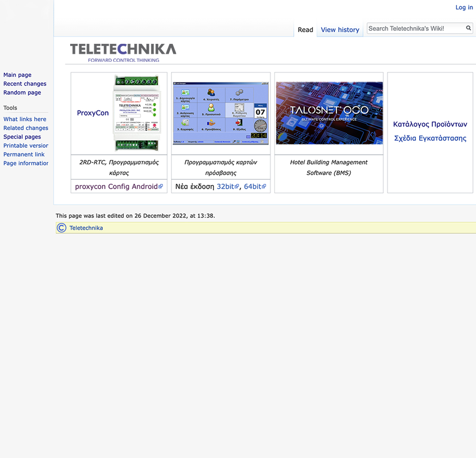
Task: Open the ProxyCon device image
Action: (137, 113)
